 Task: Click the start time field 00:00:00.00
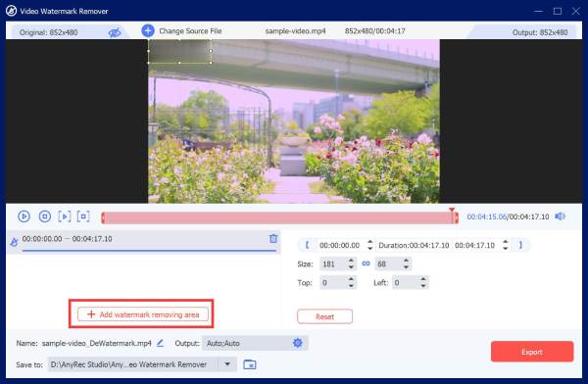click(339, 245)
